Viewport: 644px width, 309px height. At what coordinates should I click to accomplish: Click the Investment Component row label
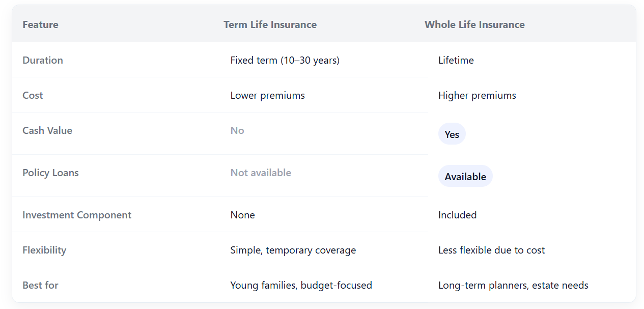pyautogui.click(x=77, y=215)
